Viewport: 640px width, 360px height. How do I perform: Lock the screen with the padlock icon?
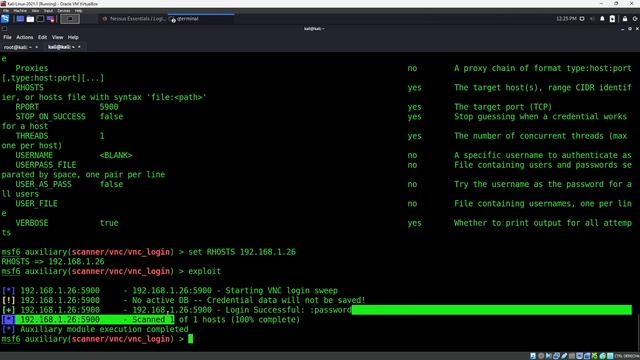click(x=625, y=19)
